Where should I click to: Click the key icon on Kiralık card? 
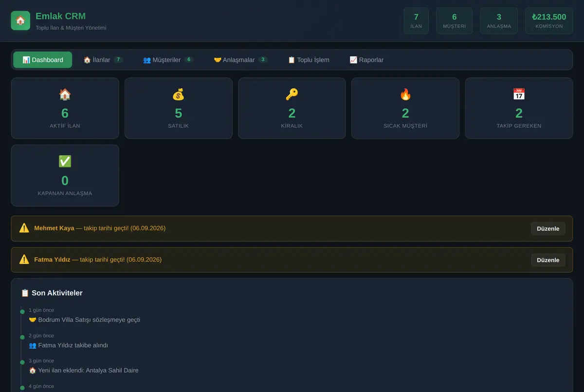tap(292, 94)
